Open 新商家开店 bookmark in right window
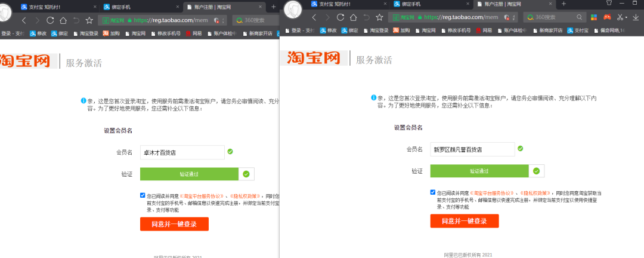This screenshot has width=644, height=258. 547,30
